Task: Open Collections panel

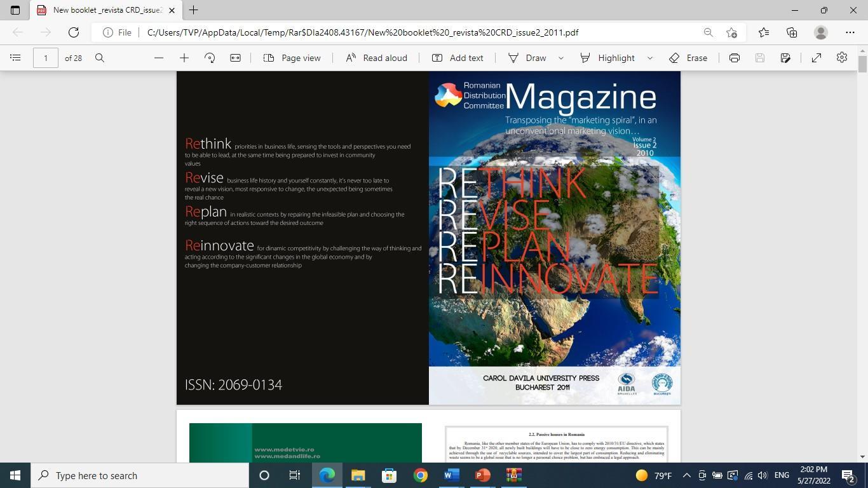Action: click(x=792, y=32)
